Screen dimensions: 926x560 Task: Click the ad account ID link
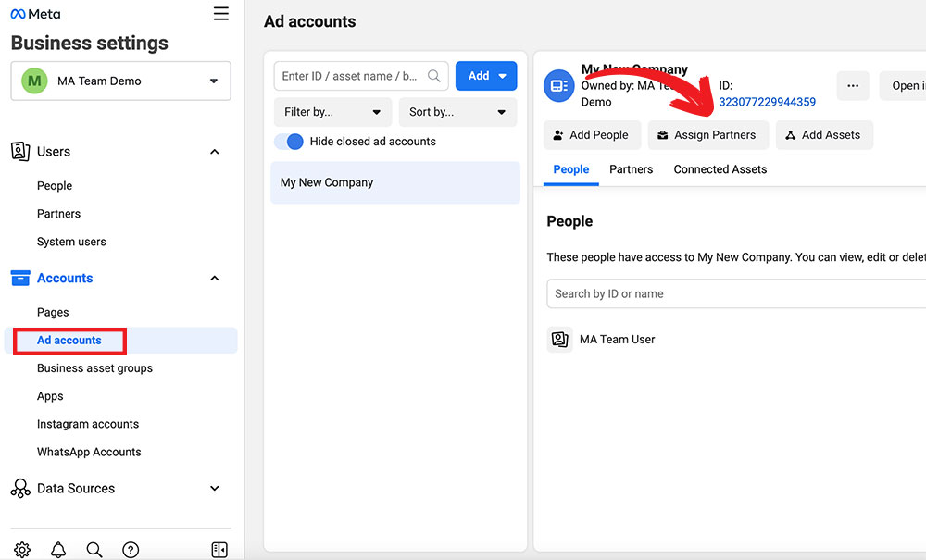[x=767, y=102]
